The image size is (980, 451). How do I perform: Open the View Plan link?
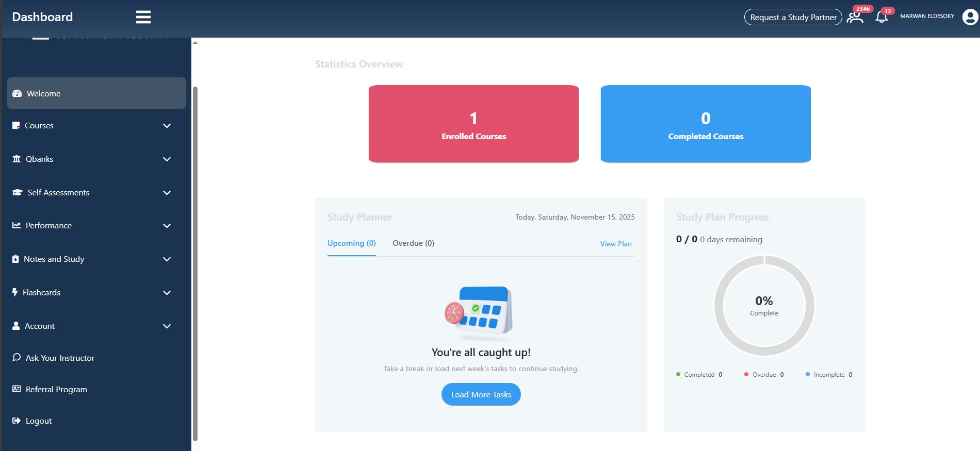coord(615,244)
